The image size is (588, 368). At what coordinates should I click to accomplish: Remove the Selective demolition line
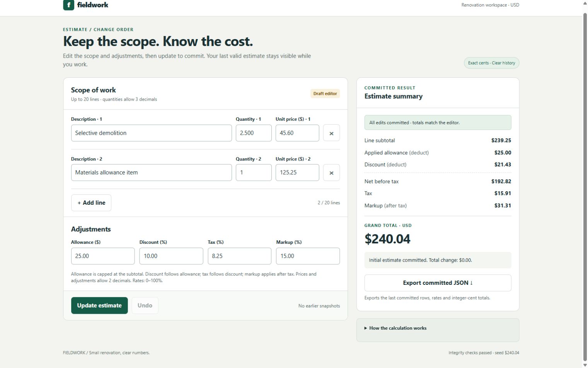(331, 133)
